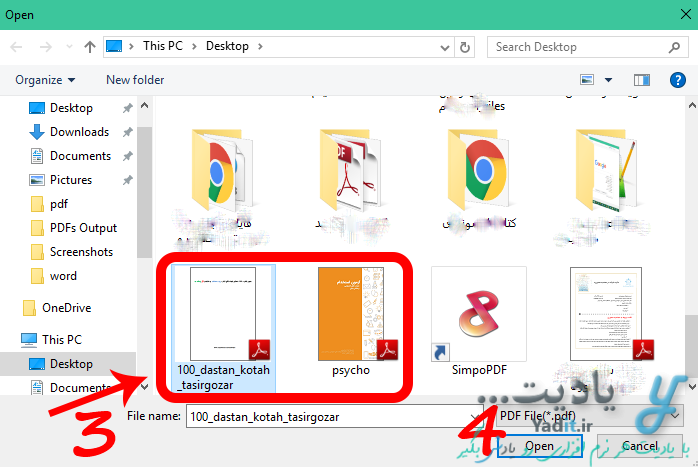Go up one folder level

point(90,47)
